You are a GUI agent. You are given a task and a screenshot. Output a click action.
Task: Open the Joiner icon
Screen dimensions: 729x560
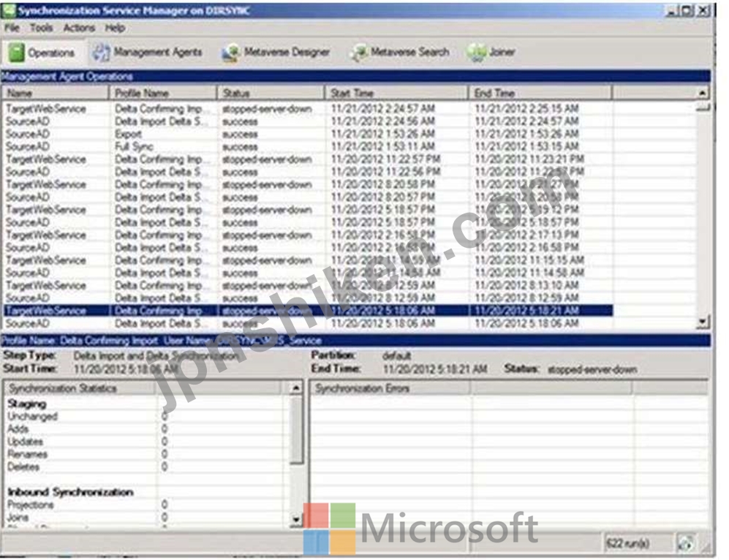click(x=475, y=53)
